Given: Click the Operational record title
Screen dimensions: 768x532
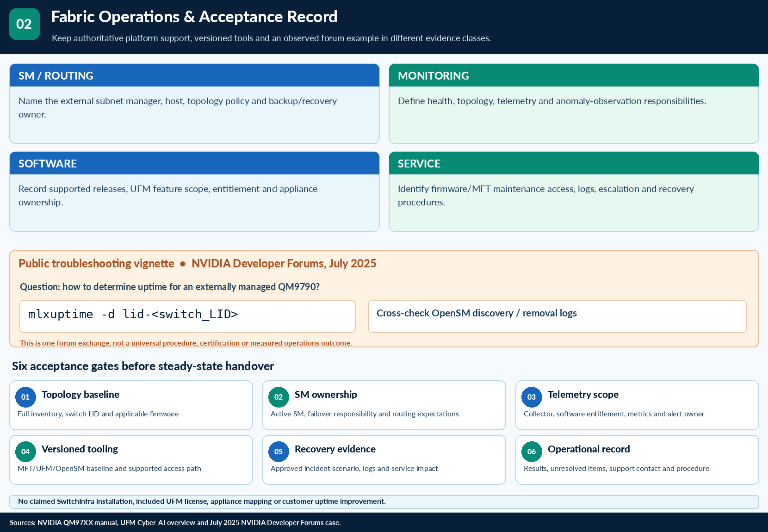Looking at the screenshot, I should pyautogui.click(x=588, y=449).
